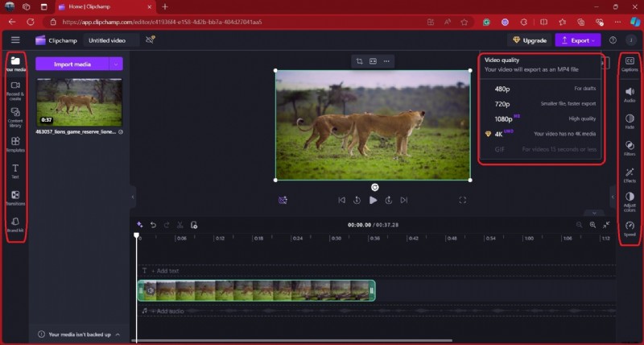This screenshot has height=345, width=644.
Task: Mute the clip's audio speaker icon
Action: [x=151, y=291]
